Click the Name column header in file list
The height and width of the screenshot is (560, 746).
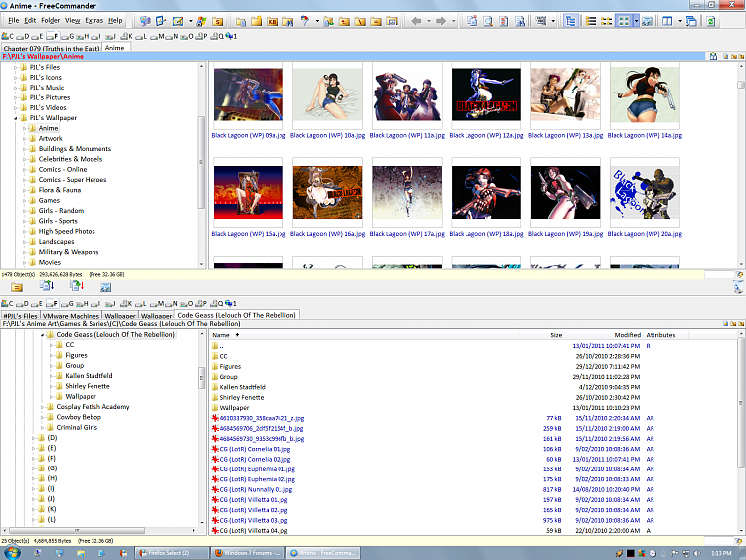(x=220, y=335)
